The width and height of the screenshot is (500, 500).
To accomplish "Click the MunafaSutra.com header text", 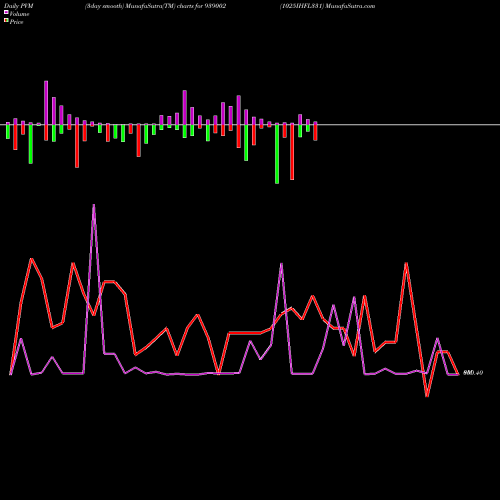I will pyautogui.click(x=350, y=6).
